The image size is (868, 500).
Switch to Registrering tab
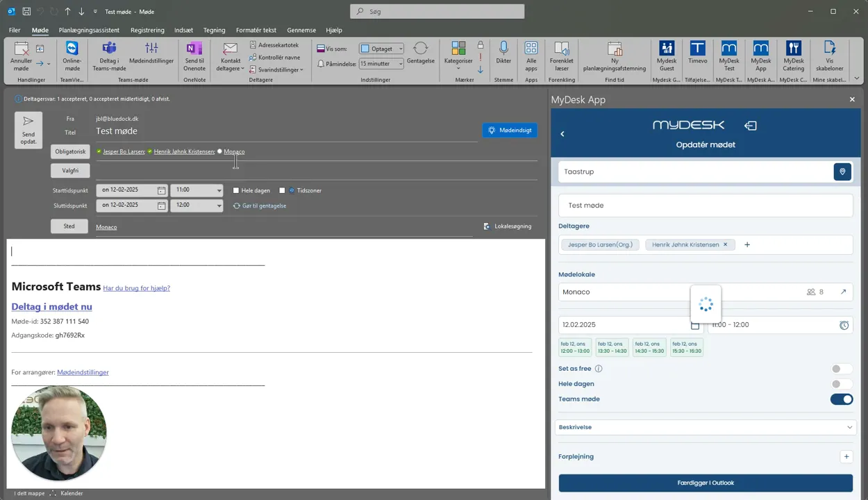click(x=147, y=30)
